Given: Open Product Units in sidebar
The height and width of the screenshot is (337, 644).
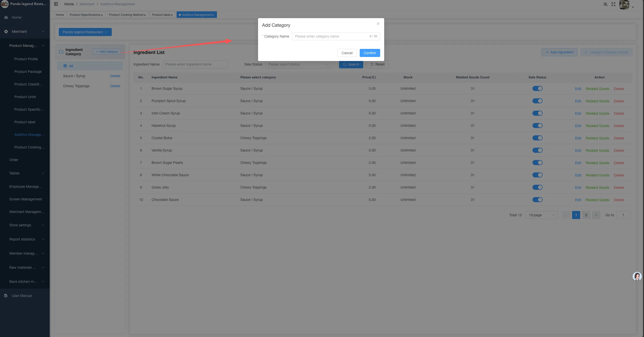Looking at the screenshot, I should pos(25,97).
